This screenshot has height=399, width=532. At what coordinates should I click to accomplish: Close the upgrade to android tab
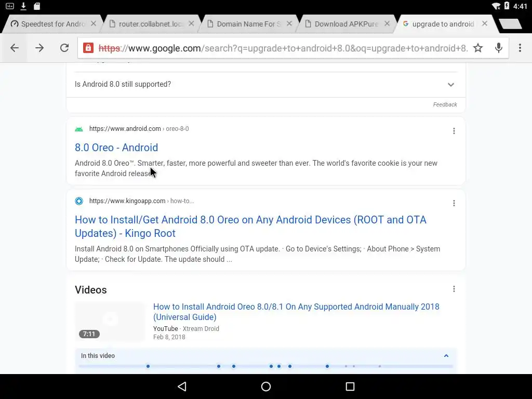(485, 23)
